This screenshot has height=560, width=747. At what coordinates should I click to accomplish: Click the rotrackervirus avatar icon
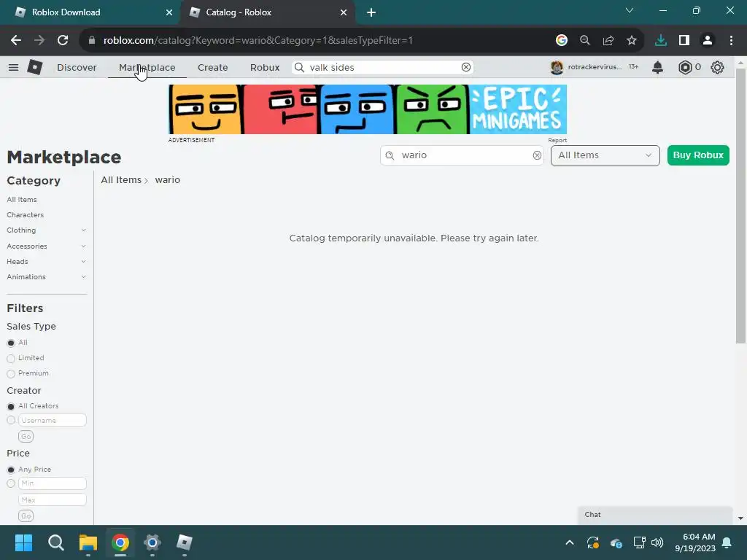pyautogui.click(x=557, y=67)
